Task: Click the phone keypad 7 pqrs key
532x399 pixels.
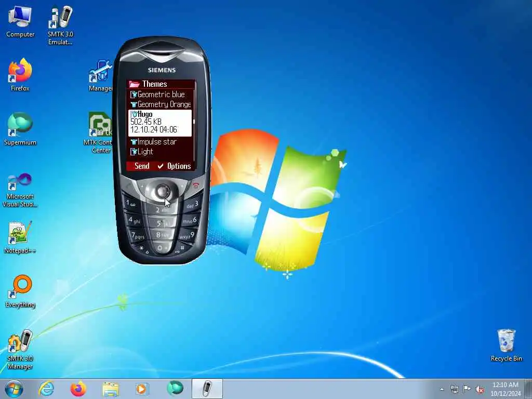Action: tap(138, 235)
